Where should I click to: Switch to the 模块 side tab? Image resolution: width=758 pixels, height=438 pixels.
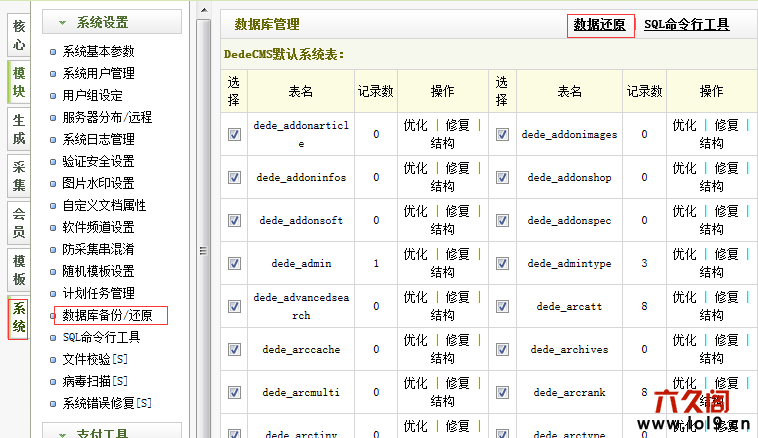(19, 82)
